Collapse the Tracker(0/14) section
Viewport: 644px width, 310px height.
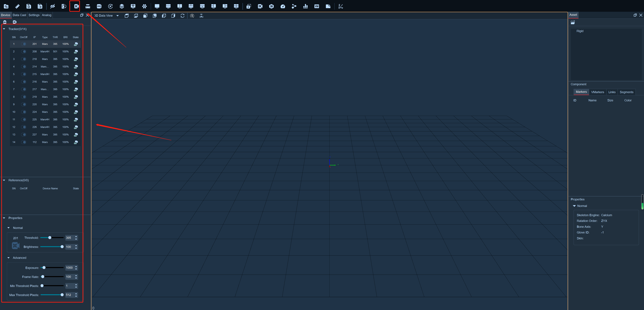coord(4,29)
